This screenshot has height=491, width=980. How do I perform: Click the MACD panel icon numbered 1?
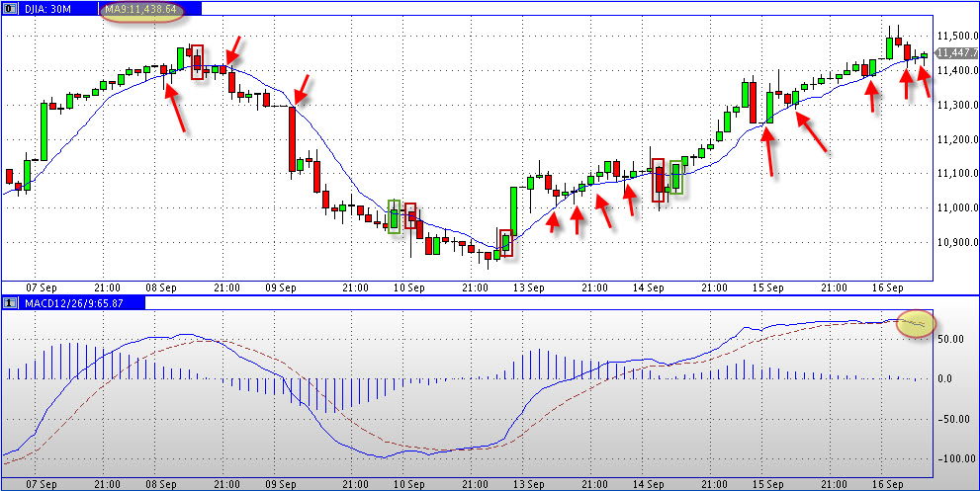pos(8,300)
